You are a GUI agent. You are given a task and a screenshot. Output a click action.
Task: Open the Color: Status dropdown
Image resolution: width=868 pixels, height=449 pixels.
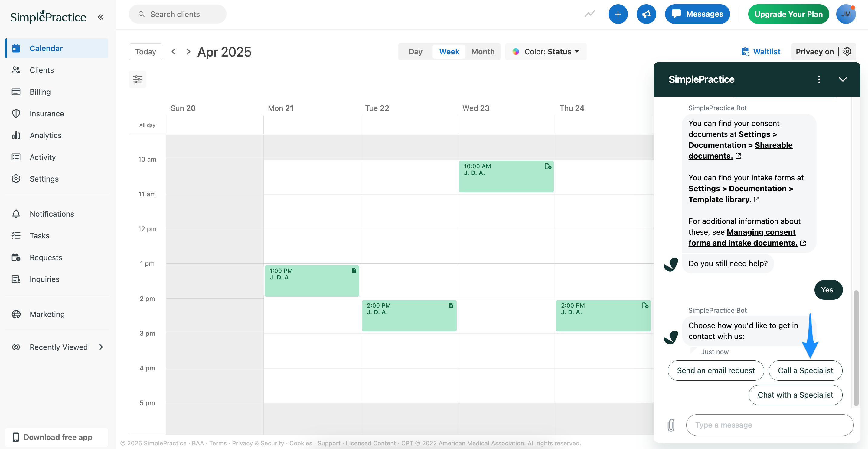546,51
